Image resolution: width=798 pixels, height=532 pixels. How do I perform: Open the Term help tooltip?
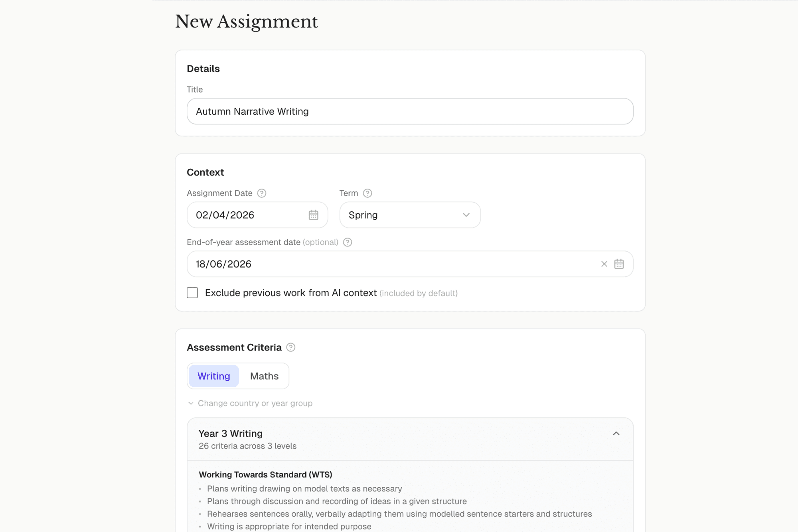point(367,193)
